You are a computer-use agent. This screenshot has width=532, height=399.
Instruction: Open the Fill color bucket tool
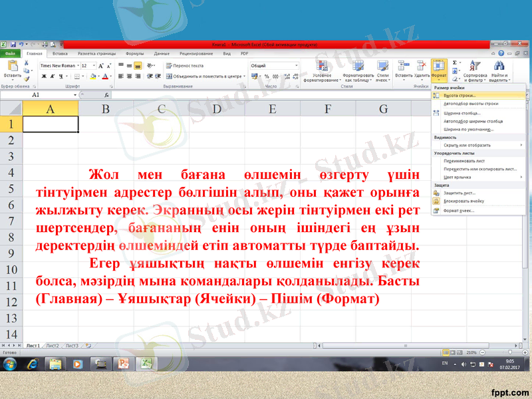pos(92,76)
